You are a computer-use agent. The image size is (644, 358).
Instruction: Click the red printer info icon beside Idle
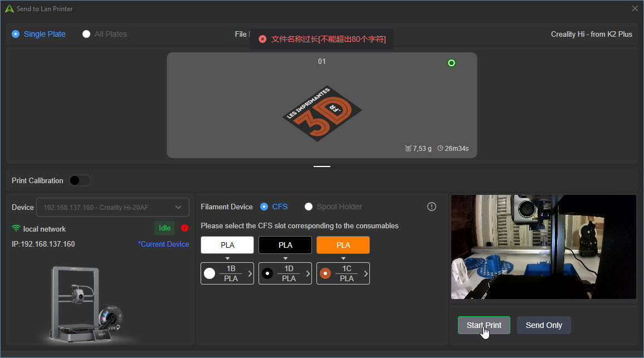point(184,228)
